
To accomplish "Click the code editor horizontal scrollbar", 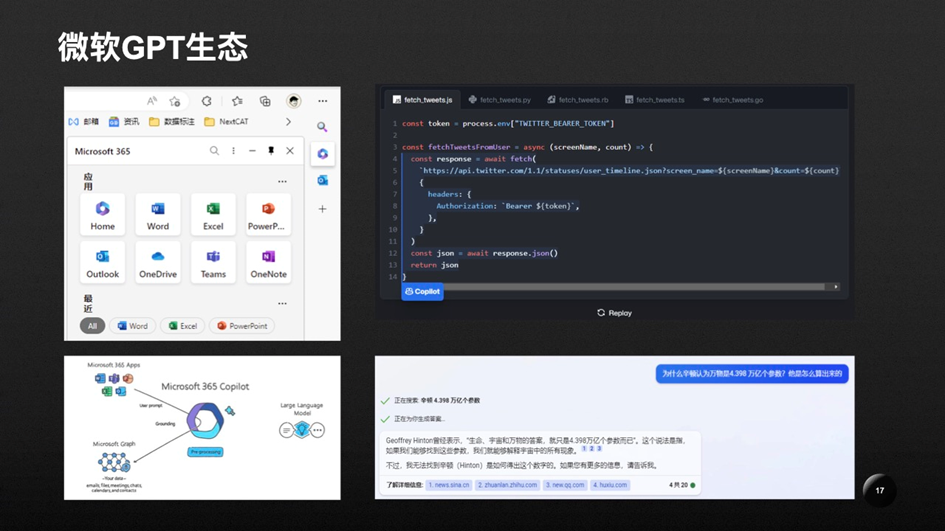I will [635, 287].
